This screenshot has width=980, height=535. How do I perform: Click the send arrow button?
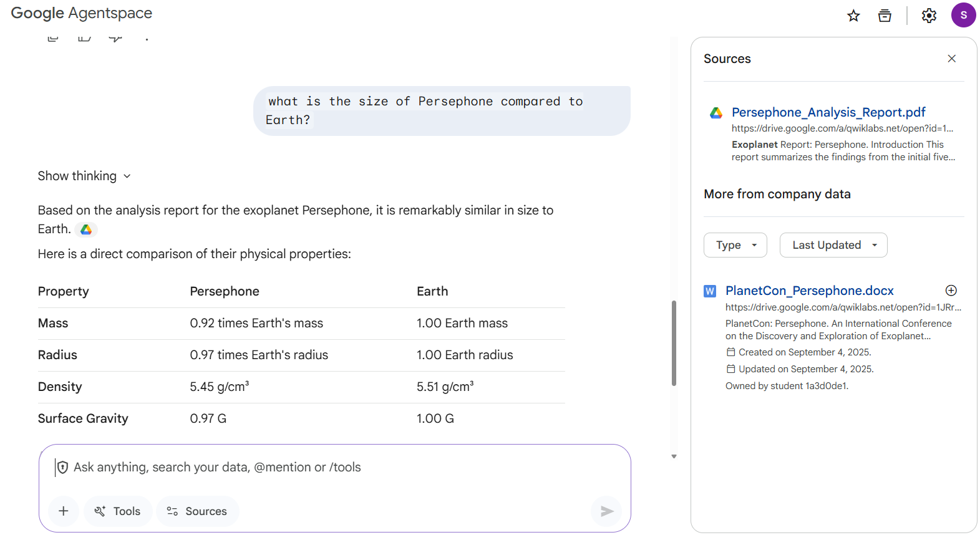point(606,511)
